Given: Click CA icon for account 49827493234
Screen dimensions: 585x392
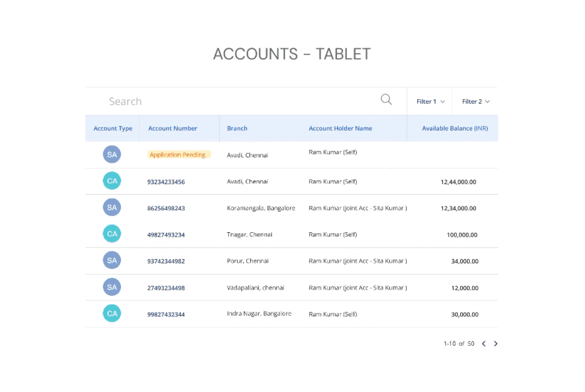Looking at the screenshot, I should (x=112, y=234).
